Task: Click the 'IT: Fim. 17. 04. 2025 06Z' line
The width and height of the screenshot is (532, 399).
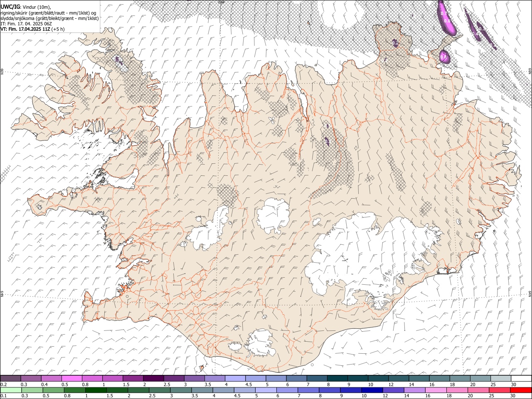Action: point(26,24)
